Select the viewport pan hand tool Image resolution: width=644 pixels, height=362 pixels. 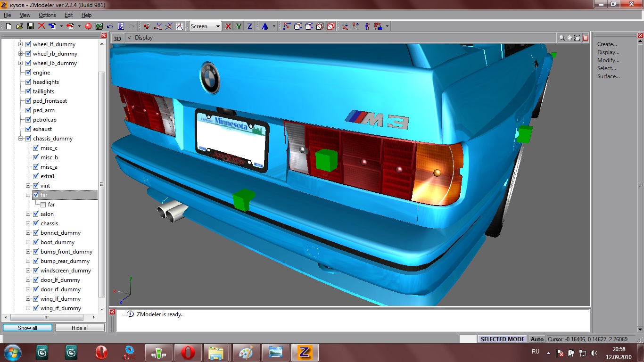(569, 38)
